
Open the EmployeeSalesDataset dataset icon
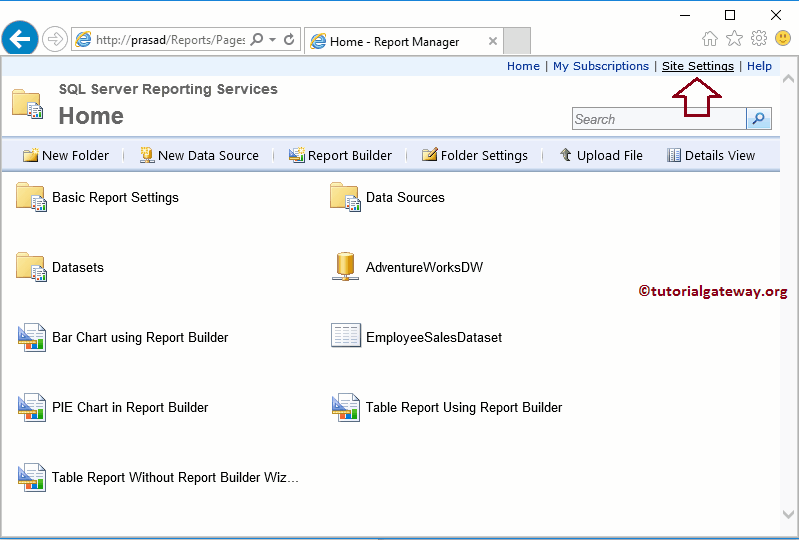pos(345,337)
